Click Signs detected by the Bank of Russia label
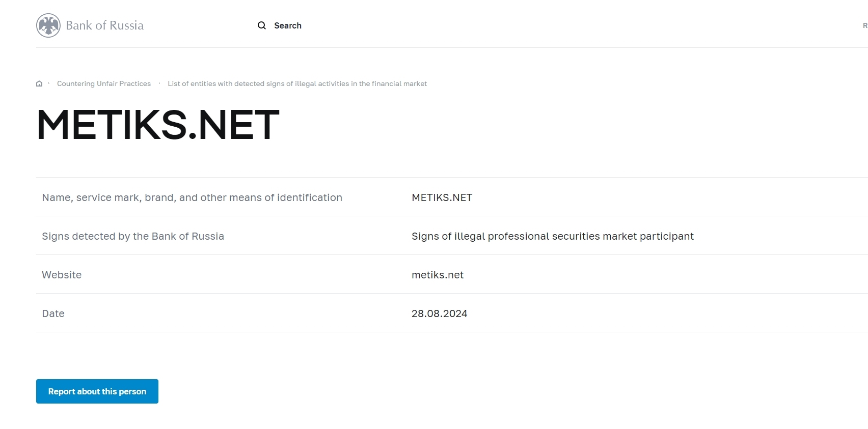This screenshot has height=429, width=868. pyautogui.click(x=133, y=236)
